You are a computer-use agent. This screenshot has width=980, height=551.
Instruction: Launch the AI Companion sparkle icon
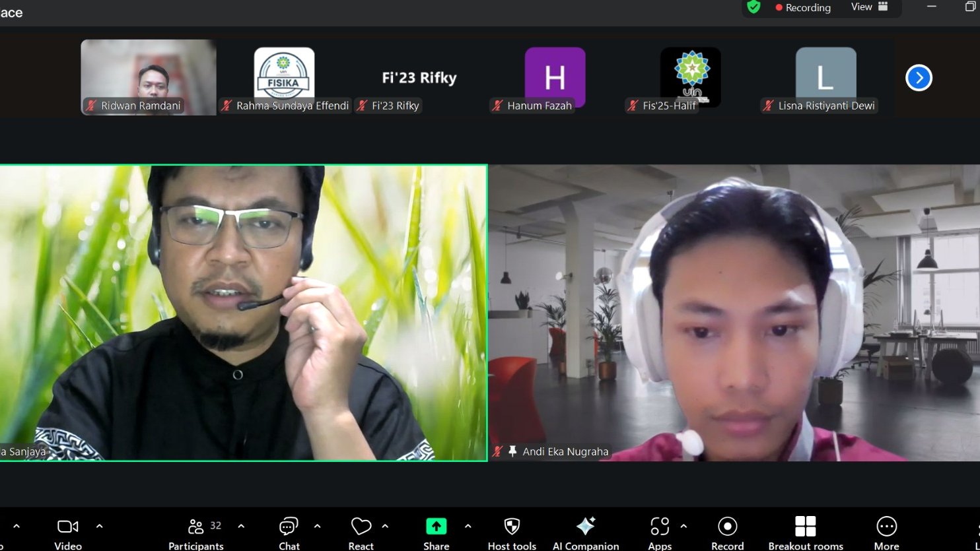[x=585, y=527]
